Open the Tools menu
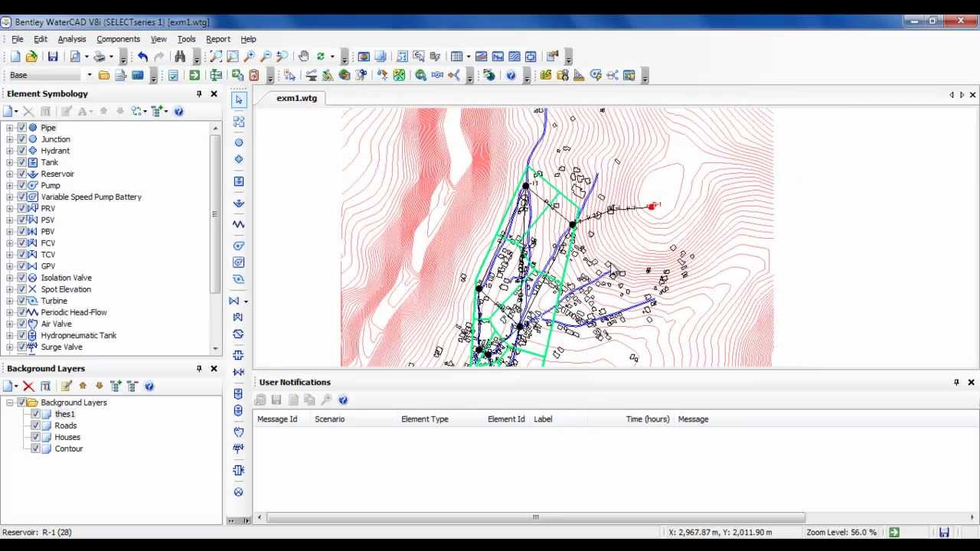Screen dimensions: 980x551 [186, 39]
